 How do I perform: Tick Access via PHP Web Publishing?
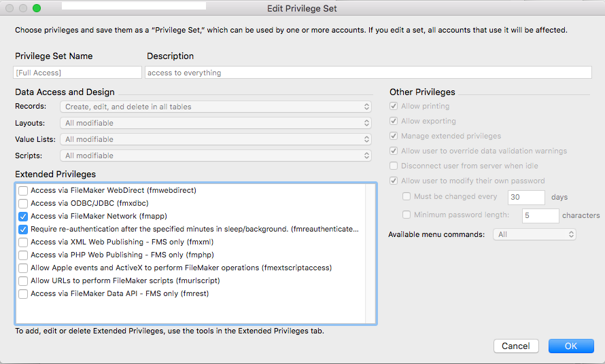tap(23, 255)
